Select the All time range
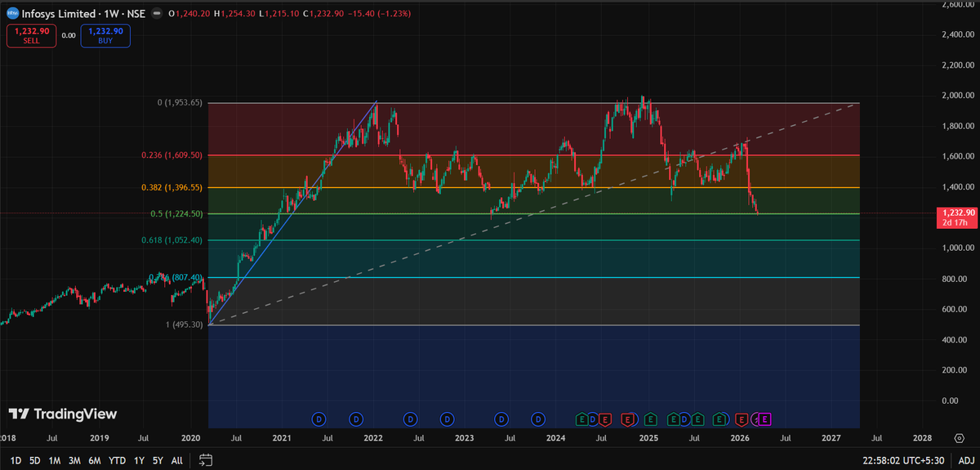The width and height of the screenshot is (980, 470). coord(177,460)
